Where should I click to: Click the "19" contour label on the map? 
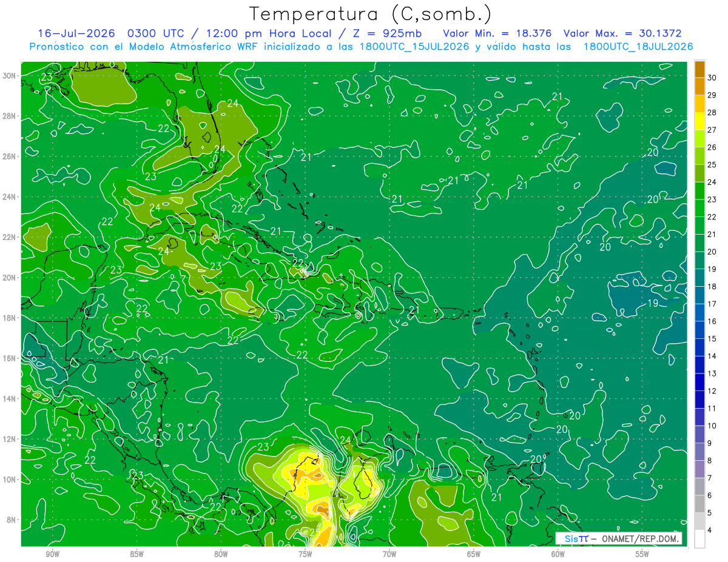653,303
